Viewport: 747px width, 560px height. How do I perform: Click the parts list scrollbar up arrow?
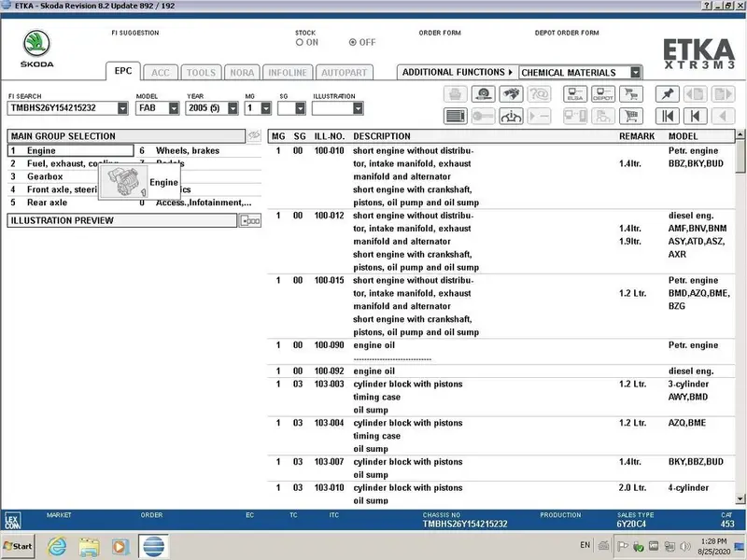point(740,134)
